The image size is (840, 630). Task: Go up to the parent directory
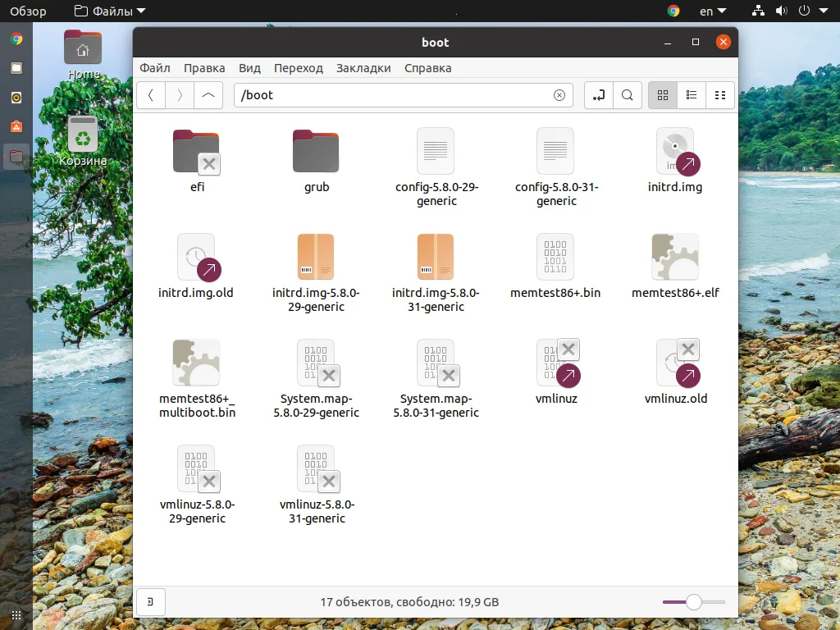tap(208, 95)
